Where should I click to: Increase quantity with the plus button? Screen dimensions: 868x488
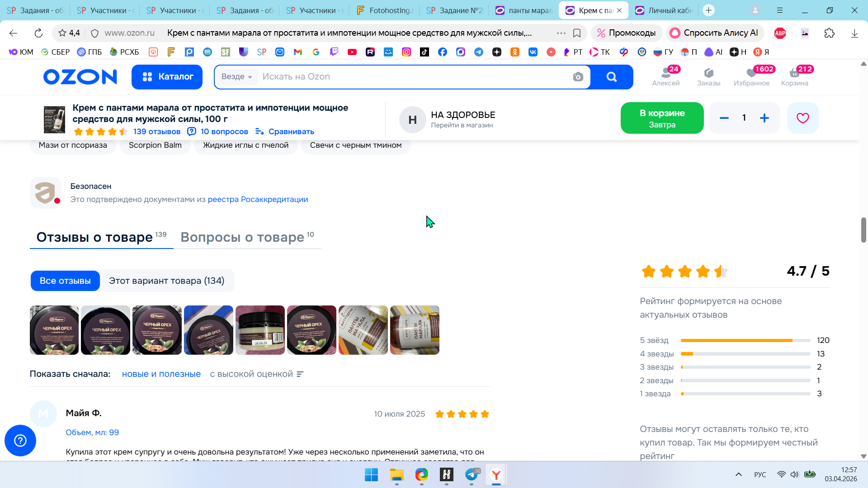pos(764,118)
